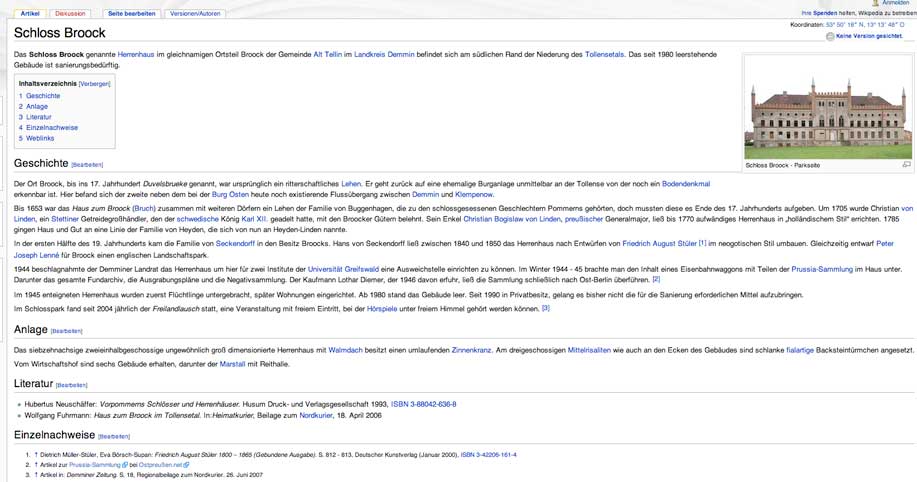Click the ISBN 3-88042-636-8 link
The width and height of the screenshot is (917, 482).
(x=423, y=404)
